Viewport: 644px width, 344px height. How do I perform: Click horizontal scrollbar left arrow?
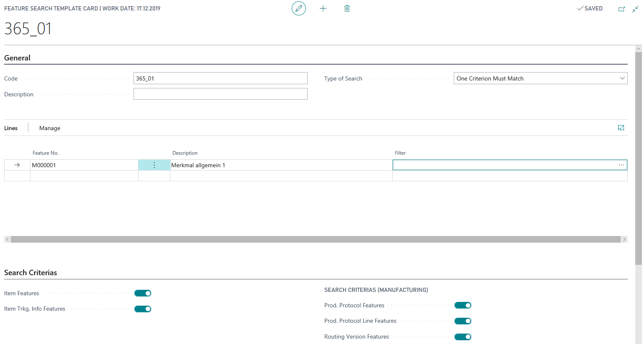click(8, 239)
